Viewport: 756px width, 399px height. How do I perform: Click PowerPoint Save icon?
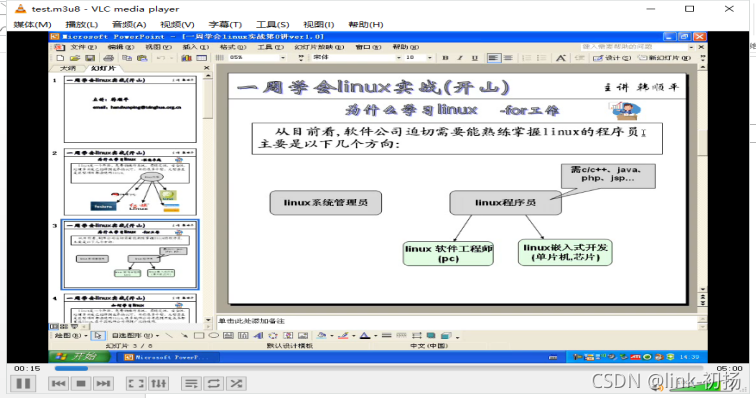pos(89,58)
